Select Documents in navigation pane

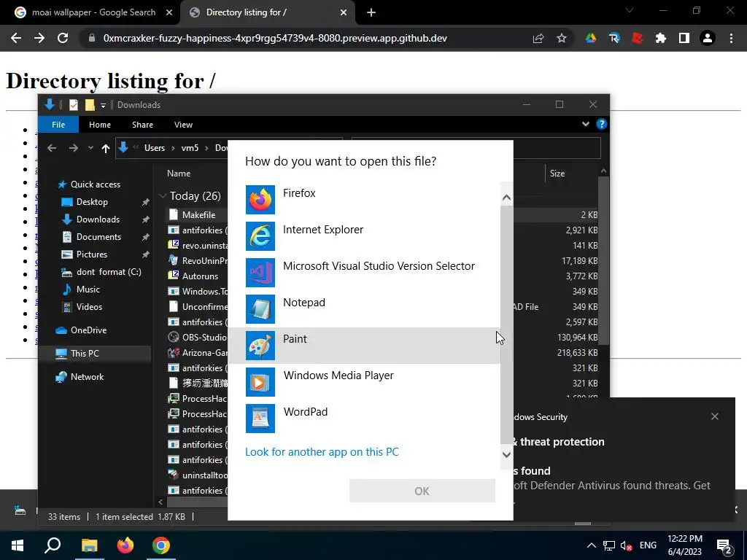[98, 237]
